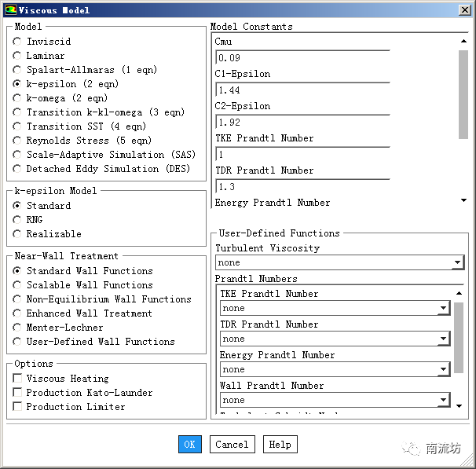
Task: Select the Inviscid model radio button
Action: click(x=17, y=42)
